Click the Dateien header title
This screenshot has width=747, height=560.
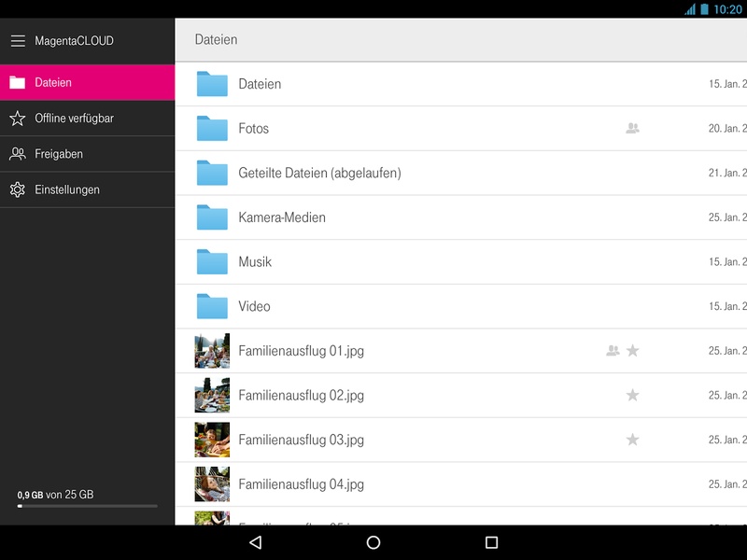(217, 39)
